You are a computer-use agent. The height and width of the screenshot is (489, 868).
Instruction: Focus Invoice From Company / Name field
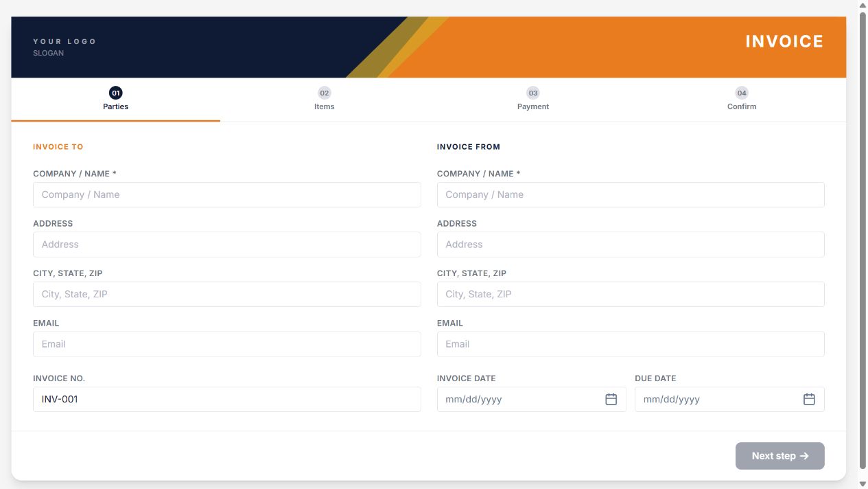click(631, 194)
